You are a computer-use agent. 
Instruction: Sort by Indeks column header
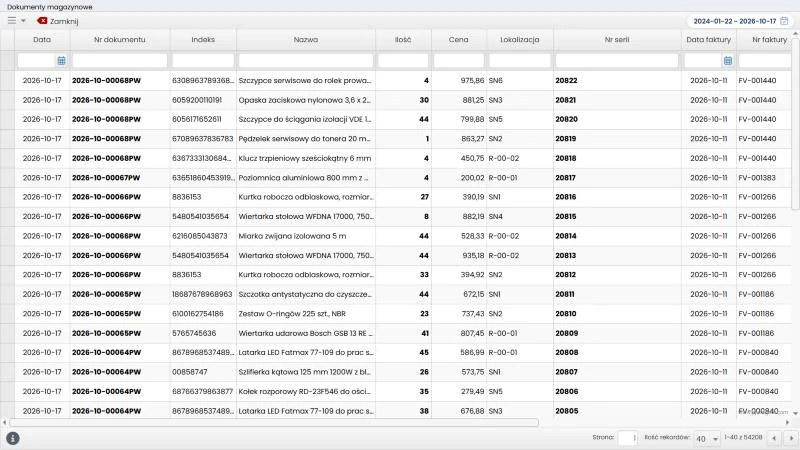pos(203,39)
